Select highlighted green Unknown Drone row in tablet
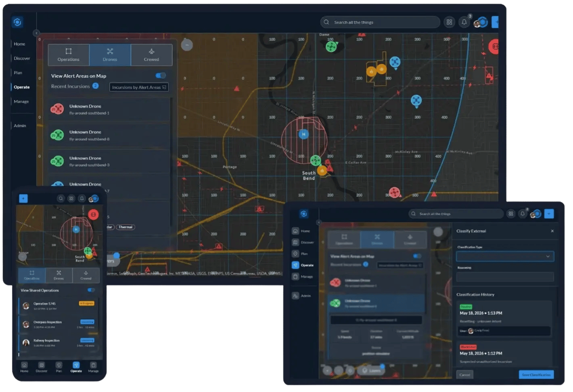This screenshot has height=392, width=573. 375,303
